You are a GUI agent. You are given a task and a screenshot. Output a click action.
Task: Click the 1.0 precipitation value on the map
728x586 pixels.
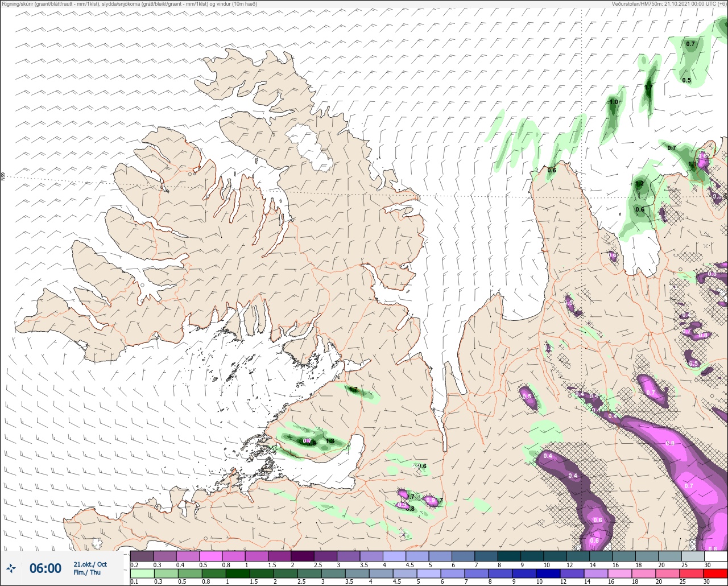(614, 102)
